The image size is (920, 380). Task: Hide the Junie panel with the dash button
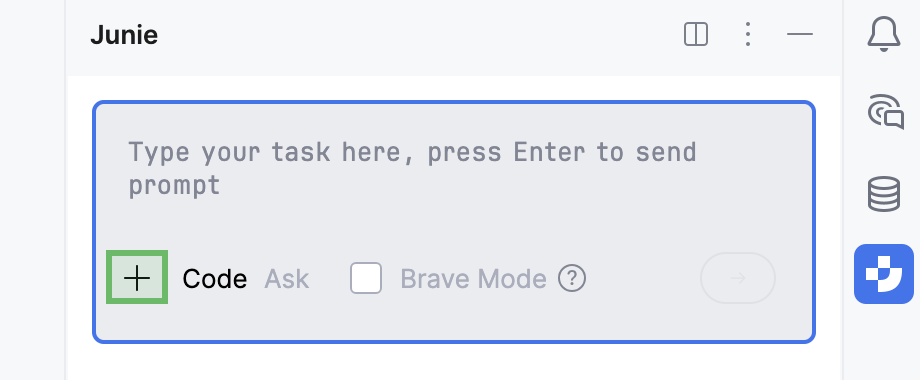pos(799,34)
